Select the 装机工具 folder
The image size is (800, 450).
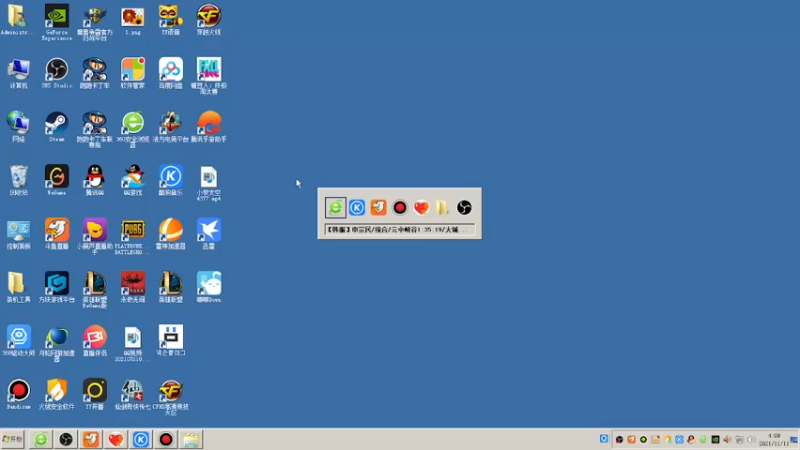tap(18, 285)
